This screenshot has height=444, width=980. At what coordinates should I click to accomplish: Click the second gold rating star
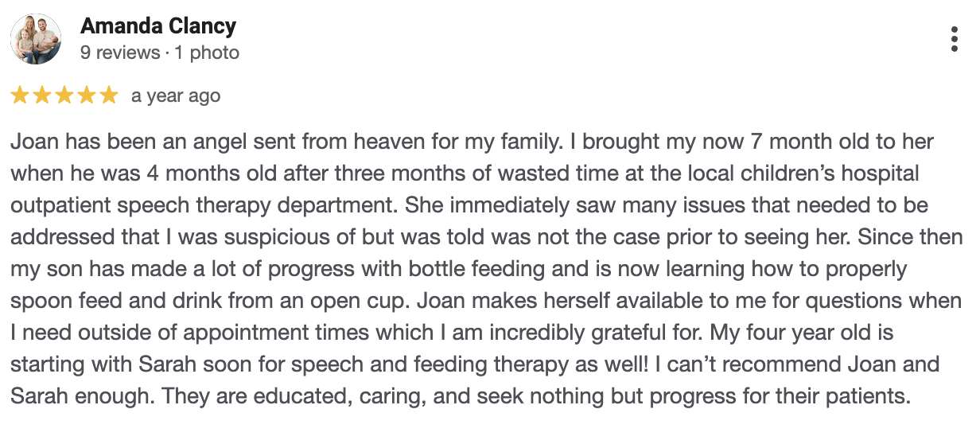click(42, 95)
